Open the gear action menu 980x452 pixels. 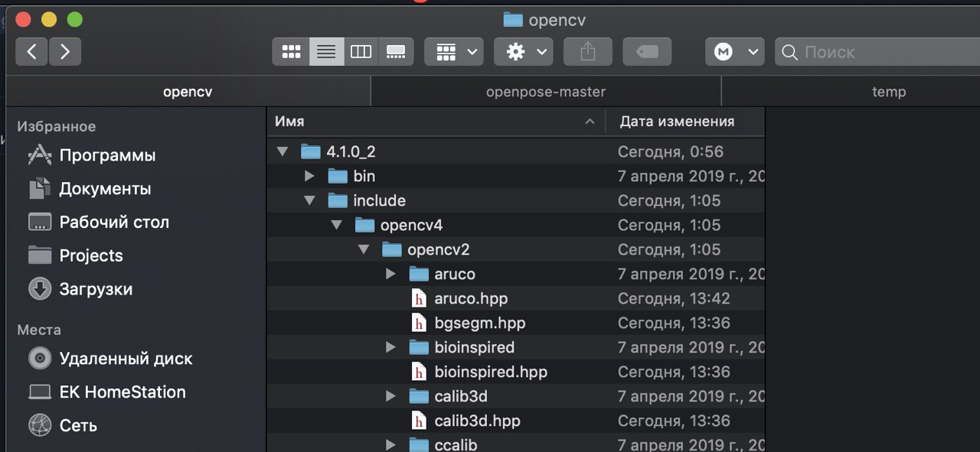point(524,52)
